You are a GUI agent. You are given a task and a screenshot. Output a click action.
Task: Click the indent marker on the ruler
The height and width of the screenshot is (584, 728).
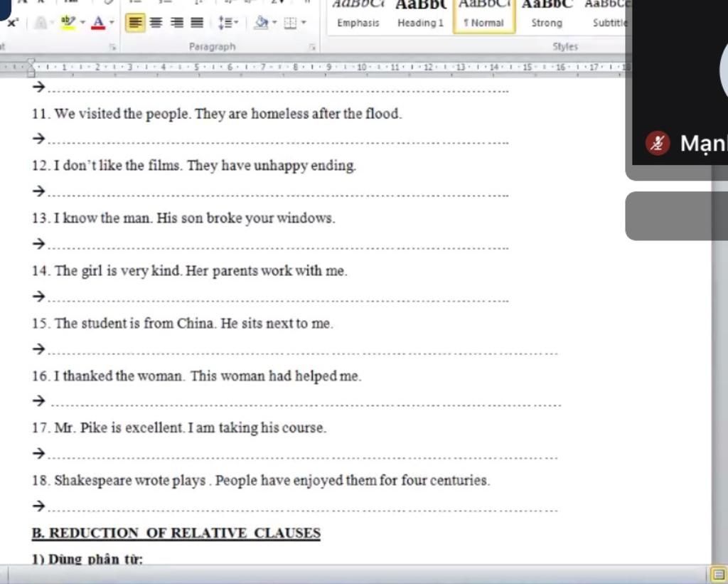click(x=31, y=68)
